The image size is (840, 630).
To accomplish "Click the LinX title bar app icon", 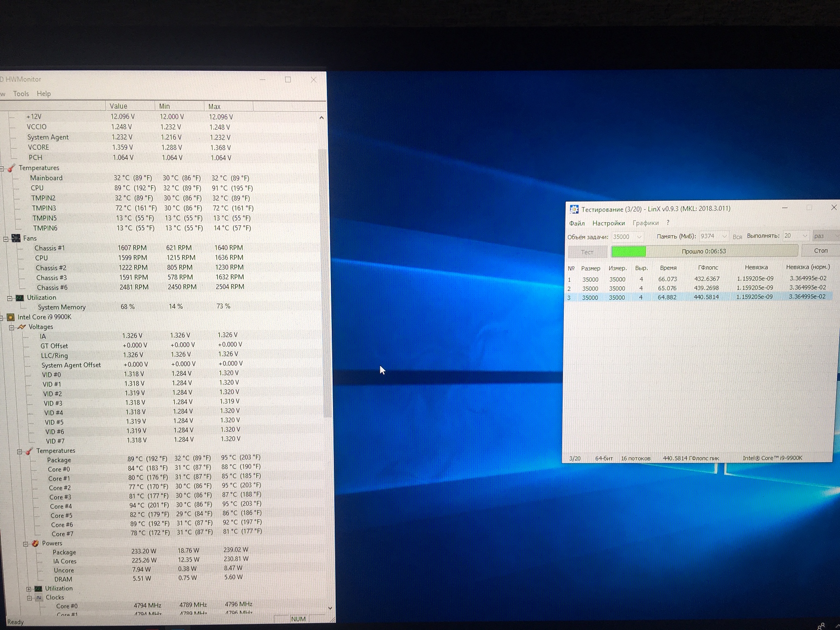I will [x=574, y=209].
